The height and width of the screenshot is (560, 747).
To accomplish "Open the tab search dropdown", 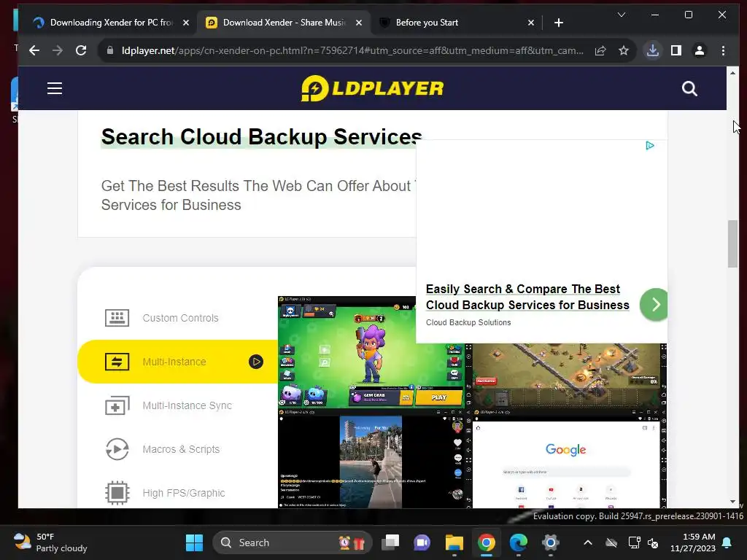I will click(622, 15).
